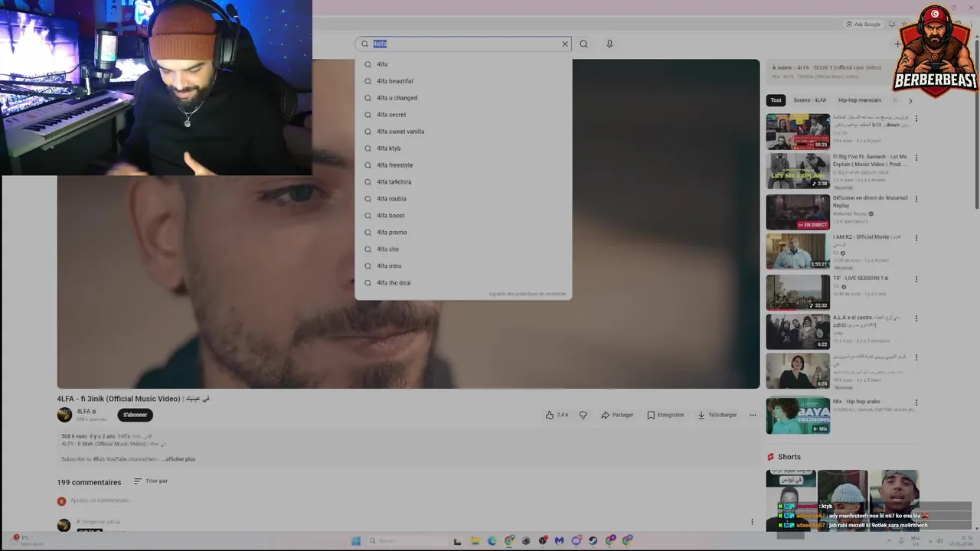
Task: Click the Enregistrer save button
Action: (x=665, y=415)
